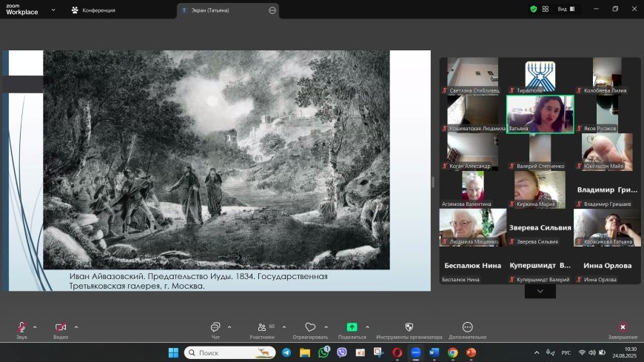Open the clock showing 10:30 24.08.2025
This screenshot has width=644, height=362.
point(624,352)
